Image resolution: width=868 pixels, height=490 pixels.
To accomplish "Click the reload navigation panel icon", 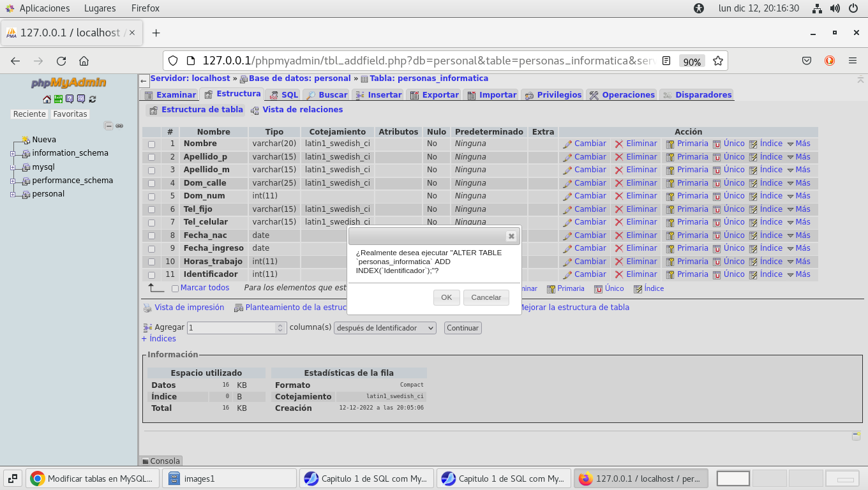I will coord(93,99).
